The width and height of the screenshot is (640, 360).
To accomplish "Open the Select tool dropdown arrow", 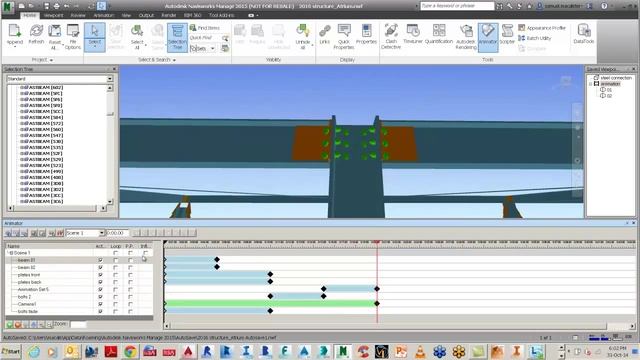I will click(94, 47).
